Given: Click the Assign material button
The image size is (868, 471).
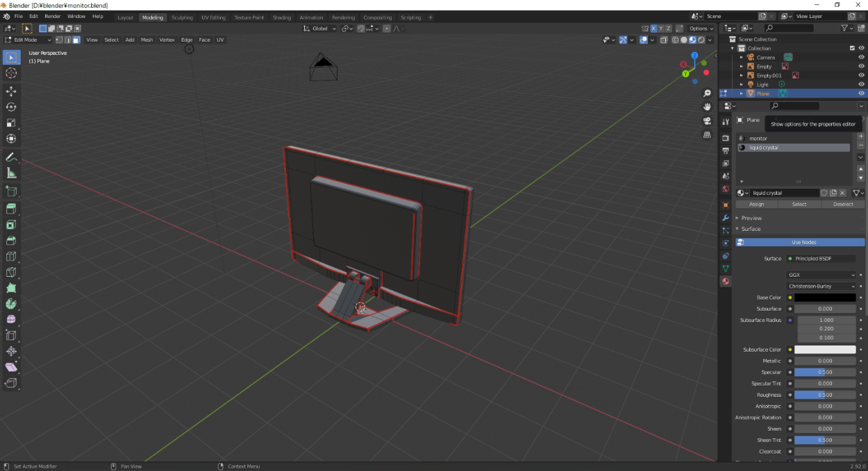Looking at the screenshot, I should [x=756, y=204].
